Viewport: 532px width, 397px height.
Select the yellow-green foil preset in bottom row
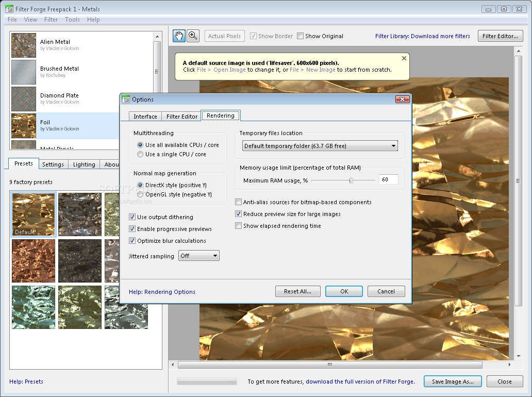coord(80,307)
